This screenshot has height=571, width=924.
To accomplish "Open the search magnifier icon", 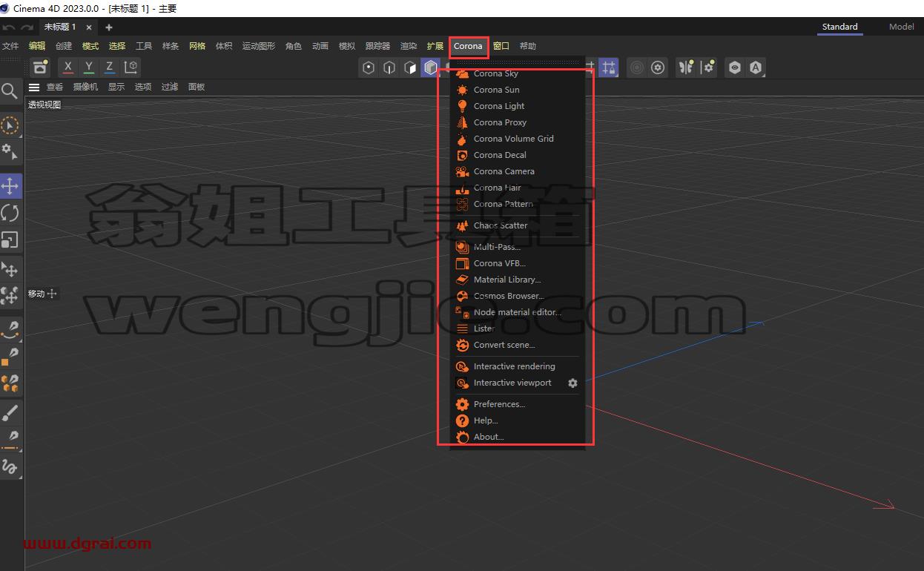I will [x=10, y=91].
